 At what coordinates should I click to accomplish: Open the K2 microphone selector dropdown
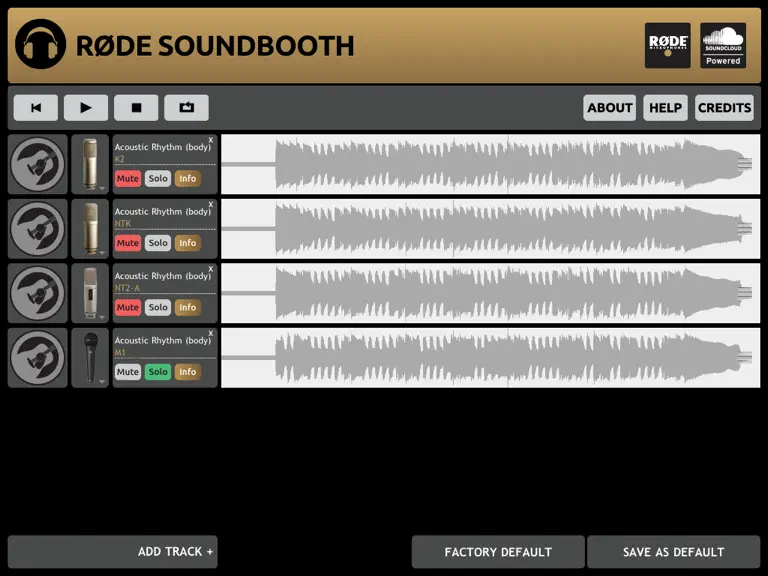pos(90,164)
